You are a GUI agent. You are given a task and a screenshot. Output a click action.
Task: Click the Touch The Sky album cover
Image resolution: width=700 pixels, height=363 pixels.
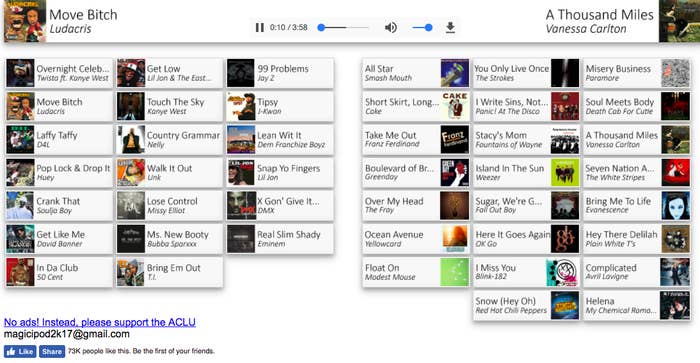click(x=131, y=106)
